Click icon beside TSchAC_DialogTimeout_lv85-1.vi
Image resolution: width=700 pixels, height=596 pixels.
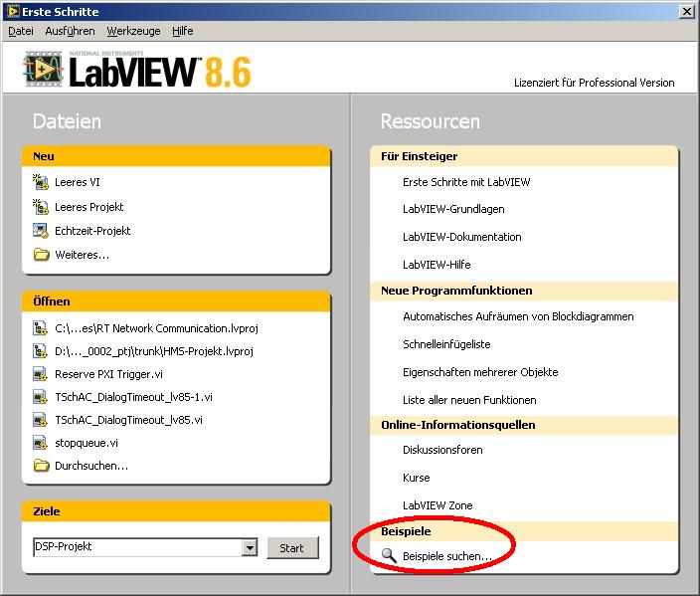pos(40,397)
